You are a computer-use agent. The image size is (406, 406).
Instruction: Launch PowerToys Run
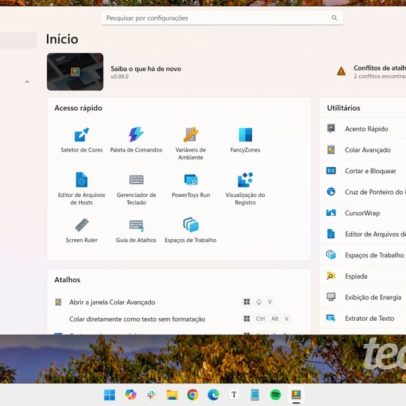click(191, 185)
